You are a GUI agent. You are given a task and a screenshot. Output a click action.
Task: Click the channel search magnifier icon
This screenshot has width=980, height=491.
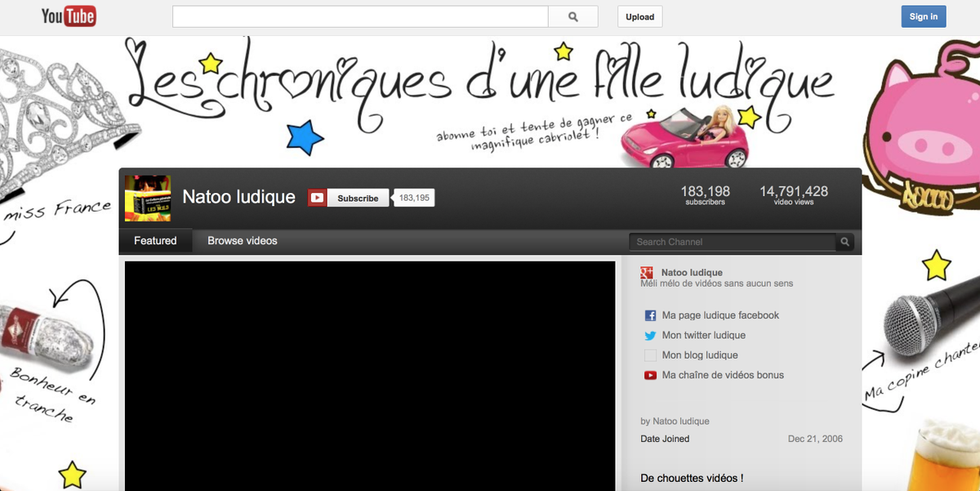[845, 242]
